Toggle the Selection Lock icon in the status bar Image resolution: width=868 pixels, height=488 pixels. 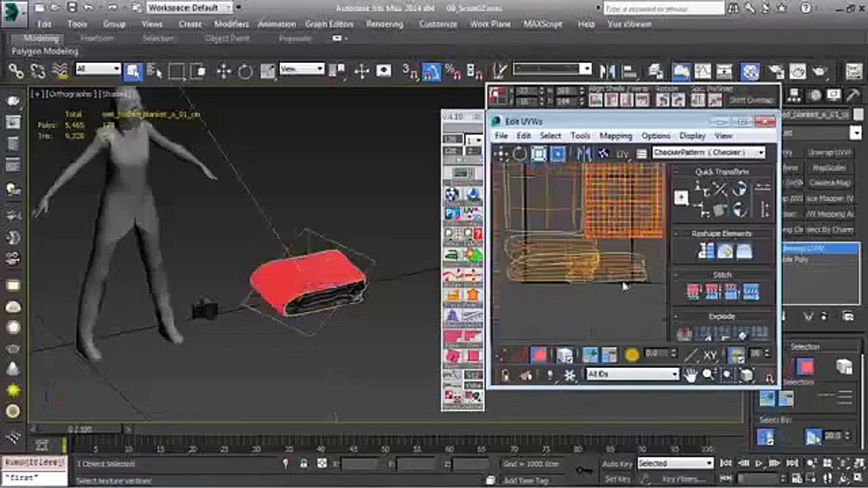coord(304,464)
